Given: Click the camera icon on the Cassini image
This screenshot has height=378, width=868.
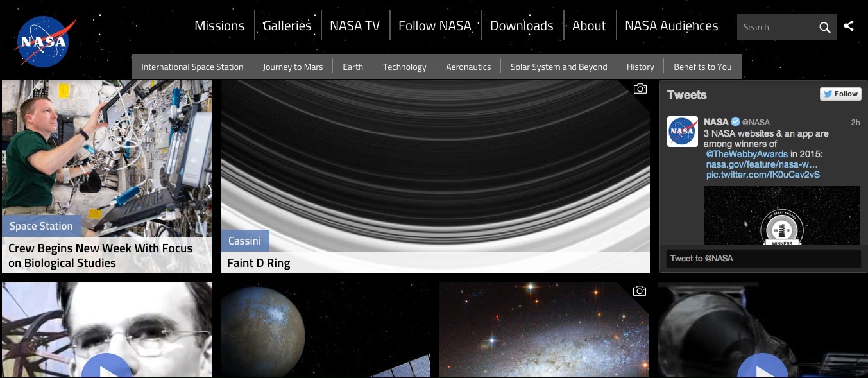Looking at the screenshot, I should point(640,89).
